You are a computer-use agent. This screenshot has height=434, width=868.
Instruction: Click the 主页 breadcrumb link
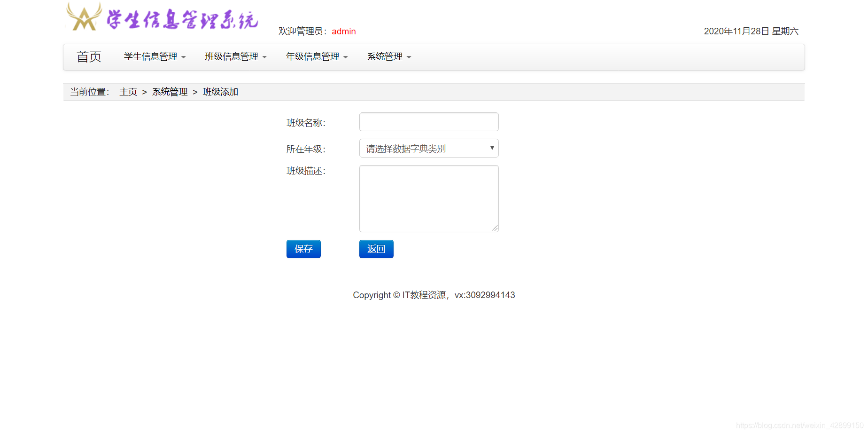128,92
